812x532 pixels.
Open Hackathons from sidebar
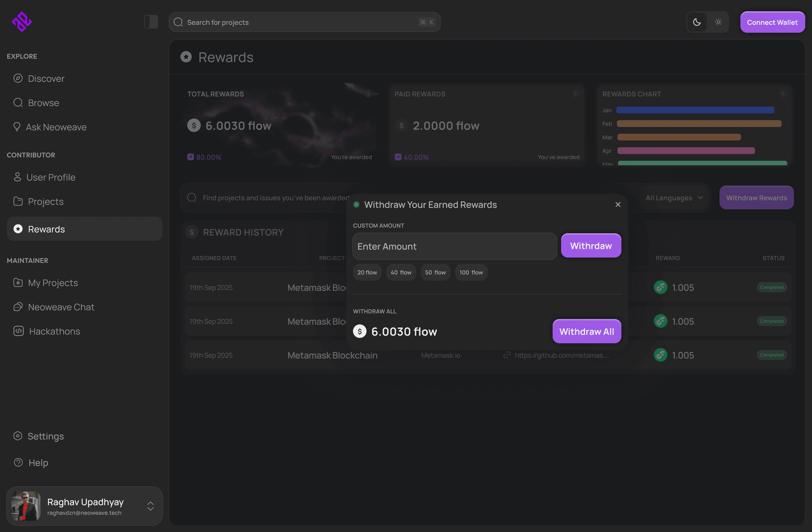click(54, 331)
